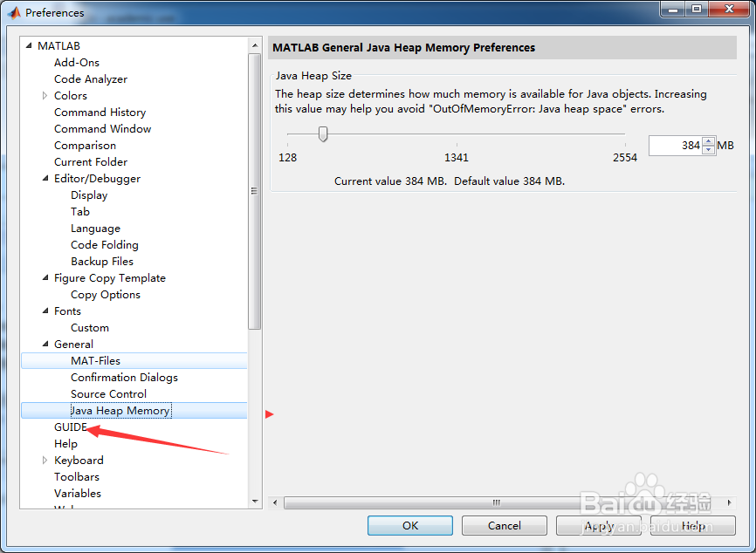This screenshot has height=553, width=756.
Task: Open Custom fonts preferences
Action: click(90, 328)
